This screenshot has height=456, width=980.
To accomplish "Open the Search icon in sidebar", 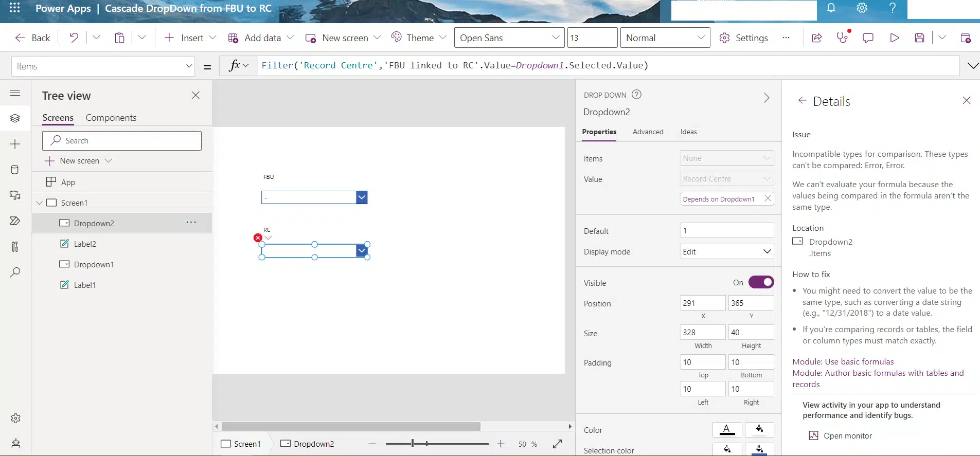I will click(15, 272).
